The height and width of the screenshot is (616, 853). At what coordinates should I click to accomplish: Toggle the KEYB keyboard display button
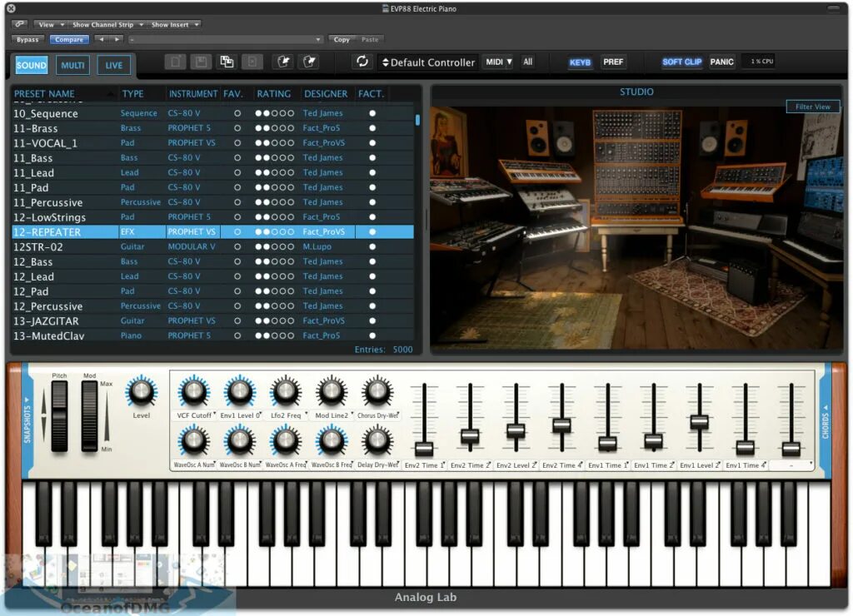coord(580,62)
